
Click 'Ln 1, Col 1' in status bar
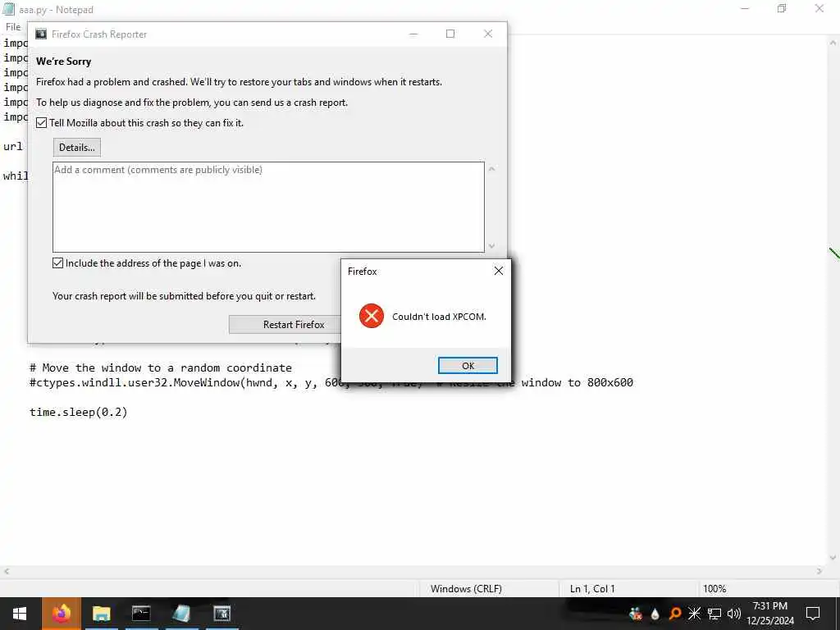pos(592,589)
